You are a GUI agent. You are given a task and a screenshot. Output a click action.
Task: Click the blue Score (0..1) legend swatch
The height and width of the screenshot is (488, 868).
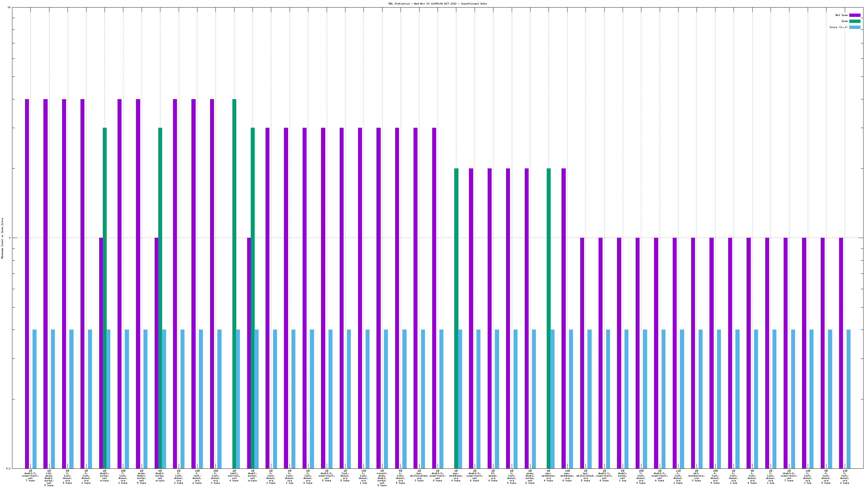tap(854, 27)
